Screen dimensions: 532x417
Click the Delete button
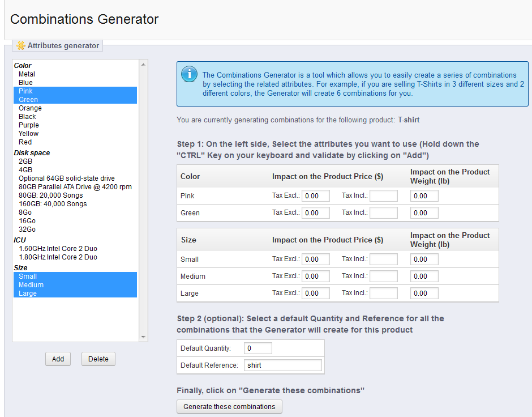pyautogui.click(x=98, y=359)
